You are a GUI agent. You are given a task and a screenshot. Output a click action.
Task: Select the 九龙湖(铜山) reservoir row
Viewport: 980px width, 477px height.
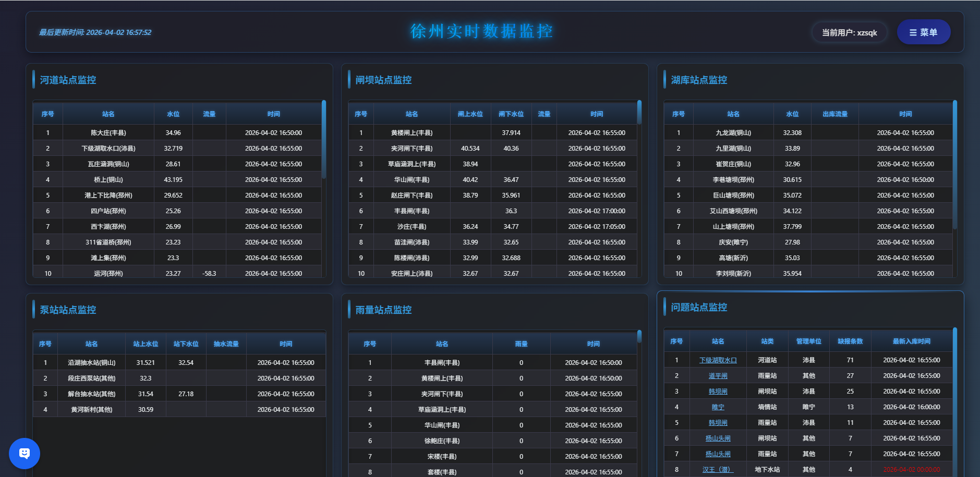coord(733,133)
